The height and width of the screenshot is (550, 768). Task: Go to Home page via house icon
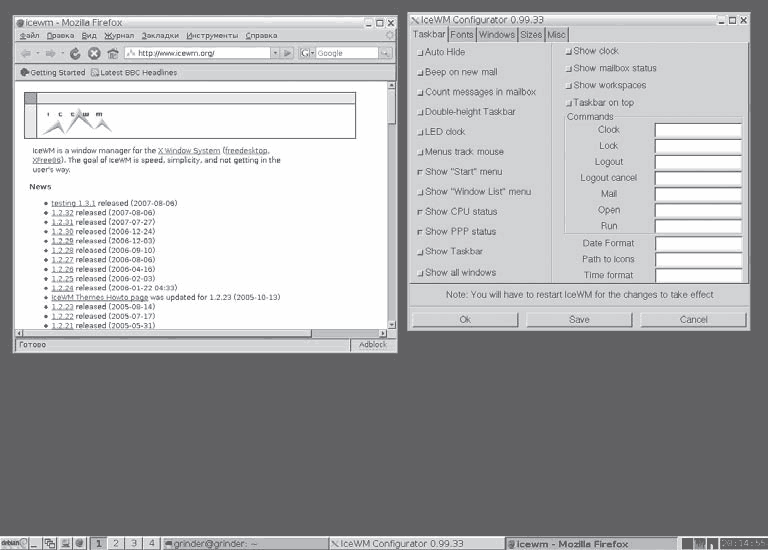tap(113, 53)
